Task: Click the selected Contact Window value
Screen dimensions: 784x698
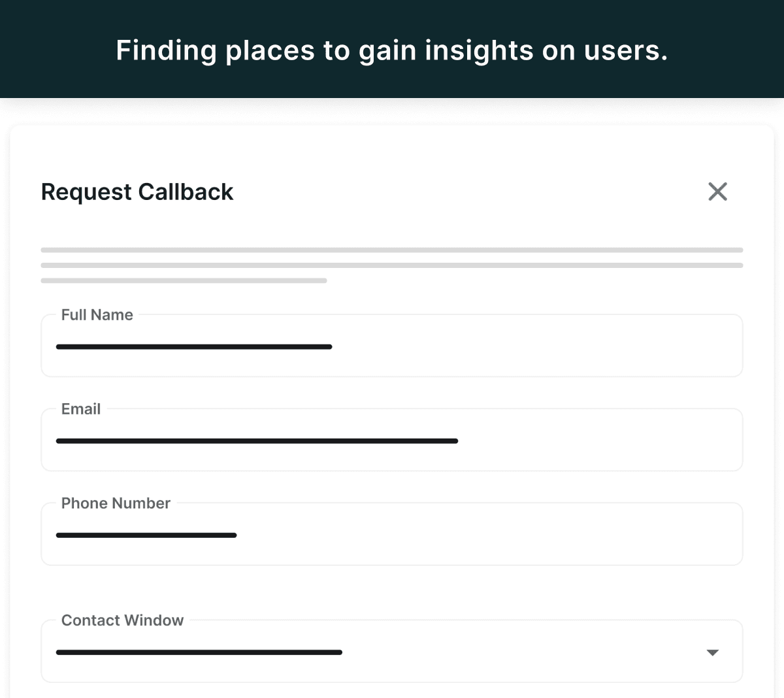Action: (199, 652)
